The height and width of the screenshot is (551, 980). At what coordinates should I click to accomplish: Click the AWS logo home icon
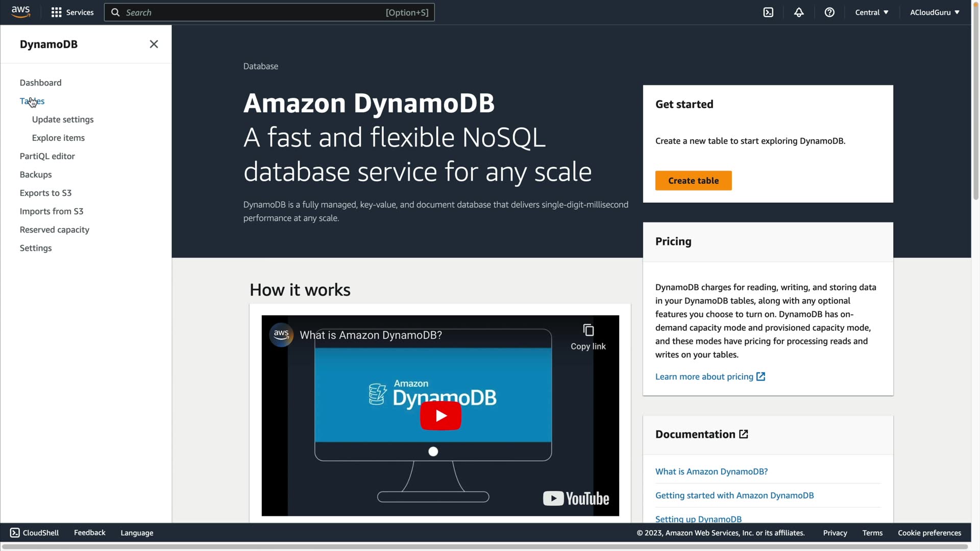point(20,12)
